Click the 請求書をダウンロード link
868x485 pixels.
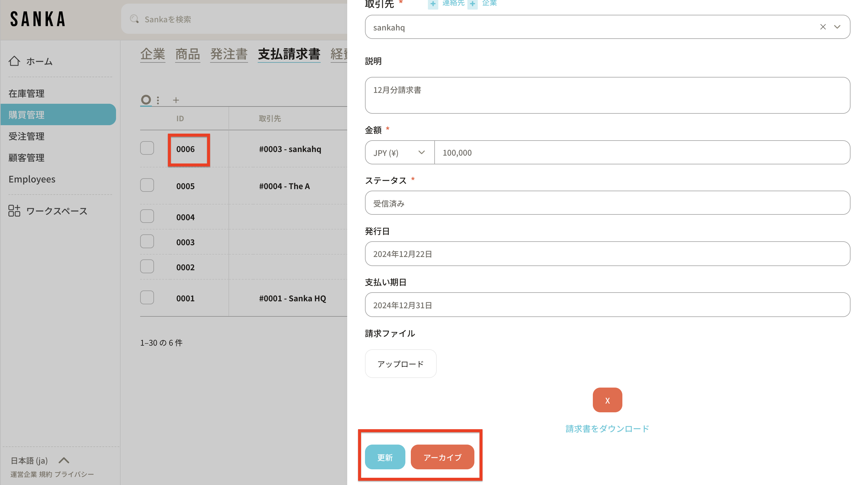coord(607,429)
